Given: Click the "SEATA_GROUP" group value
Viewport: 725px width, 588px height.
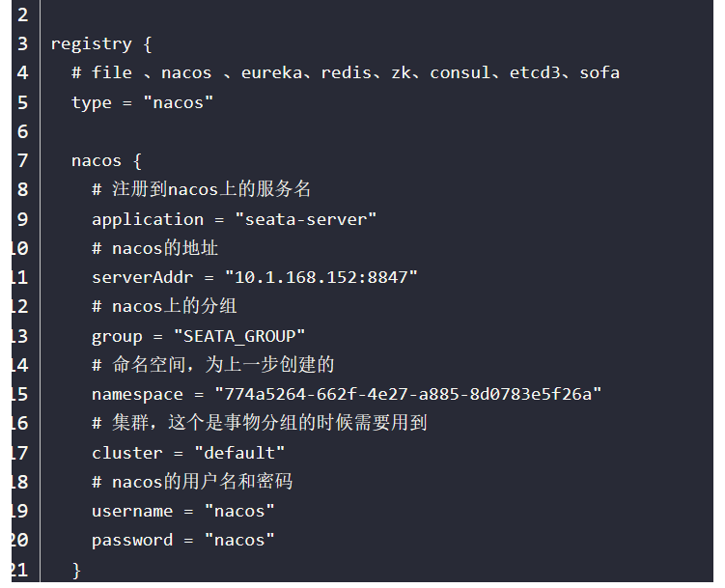Looking at the screenshot, I should [x=239, y=336].
